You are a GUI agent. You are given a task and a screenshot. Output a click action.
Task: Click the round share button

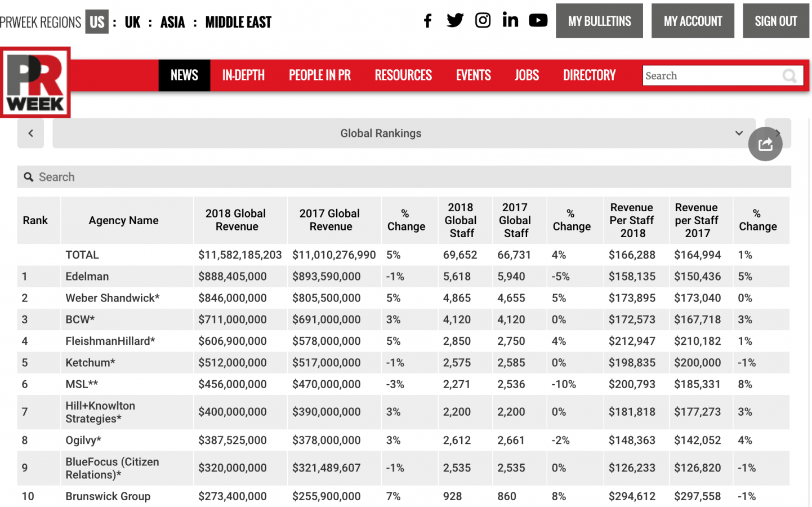765,144
